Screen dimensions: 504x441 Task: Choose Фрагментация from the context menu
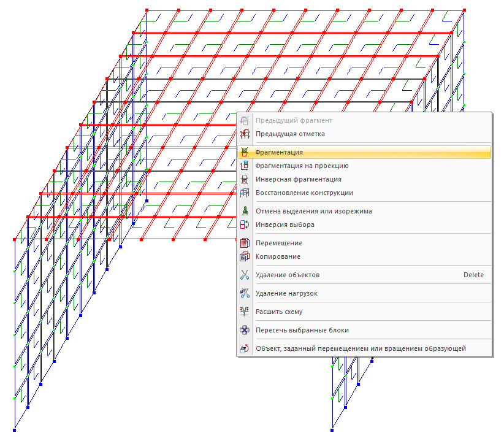click(x=364, y=152)
